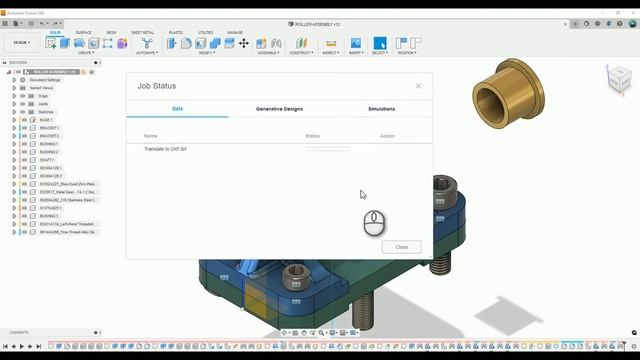The image size is (640, 360).
Task: Expand the BUSHING:1 component node
Action: click(14, 144)
